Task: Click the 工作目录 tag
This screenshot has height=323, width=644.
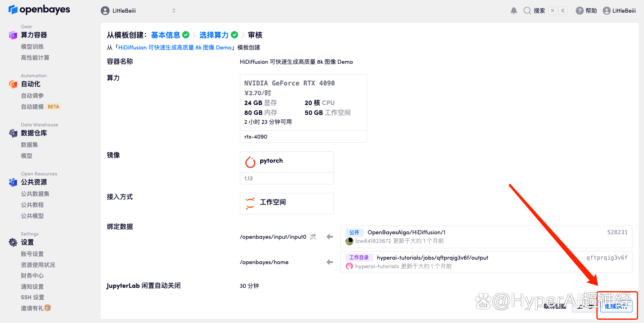Action: click(359, 258)
